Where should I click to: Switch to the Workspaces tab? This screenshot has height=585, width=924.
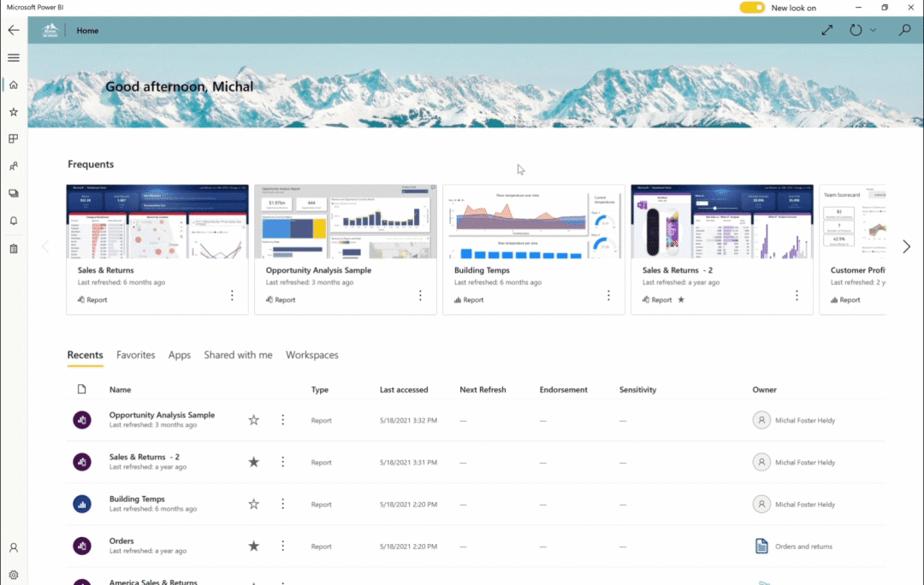311,355
